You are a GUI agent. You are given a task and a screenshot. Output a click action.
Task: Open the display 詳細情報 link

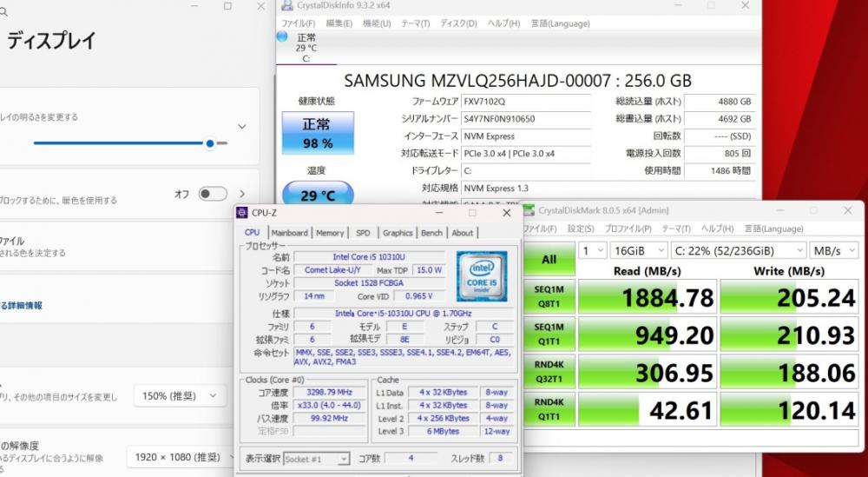pyautogui.click(x=21, y=305)
